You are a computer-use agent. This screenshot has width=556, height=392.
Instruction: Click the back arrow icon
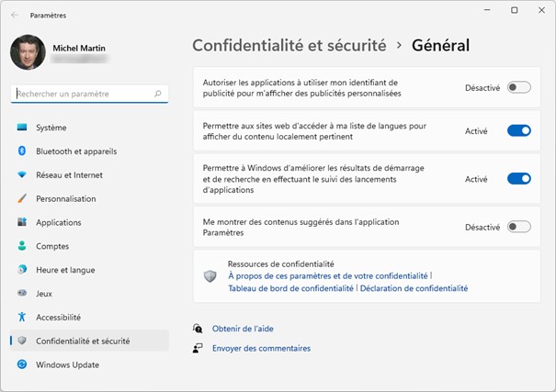pos(15,16)
